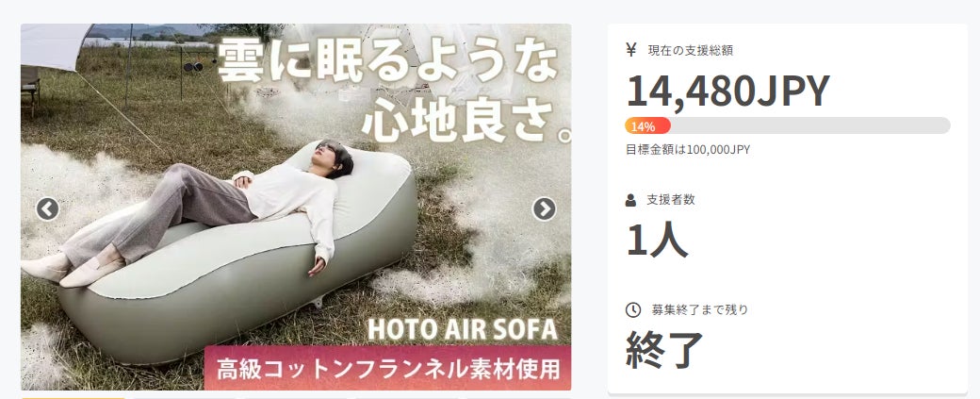Click the 1人 supporter count

tap(657, 240)
